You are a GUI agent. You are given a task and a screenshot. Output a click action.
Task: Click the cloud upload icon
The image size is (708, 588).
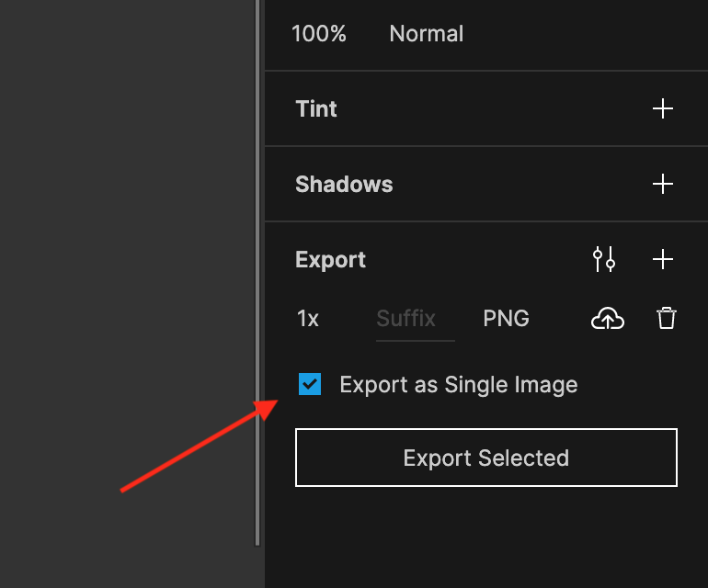607,319
